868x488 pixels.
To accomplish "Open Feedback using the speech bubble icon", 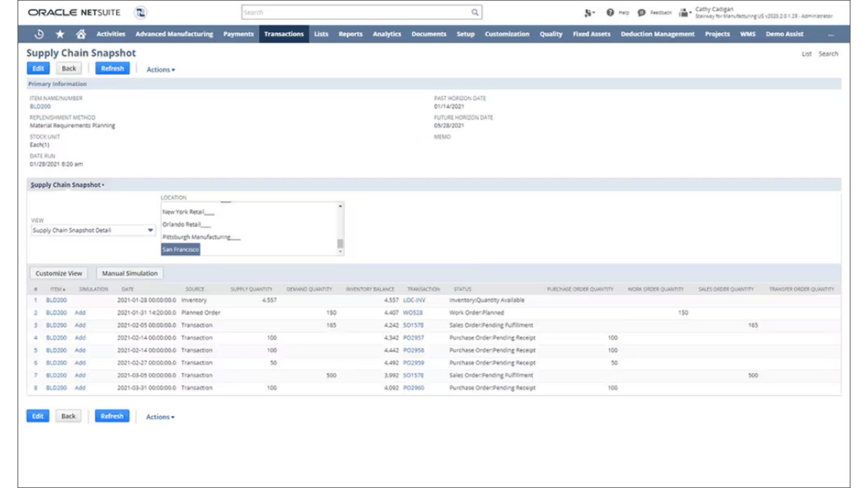I will [x=642, y=12].
